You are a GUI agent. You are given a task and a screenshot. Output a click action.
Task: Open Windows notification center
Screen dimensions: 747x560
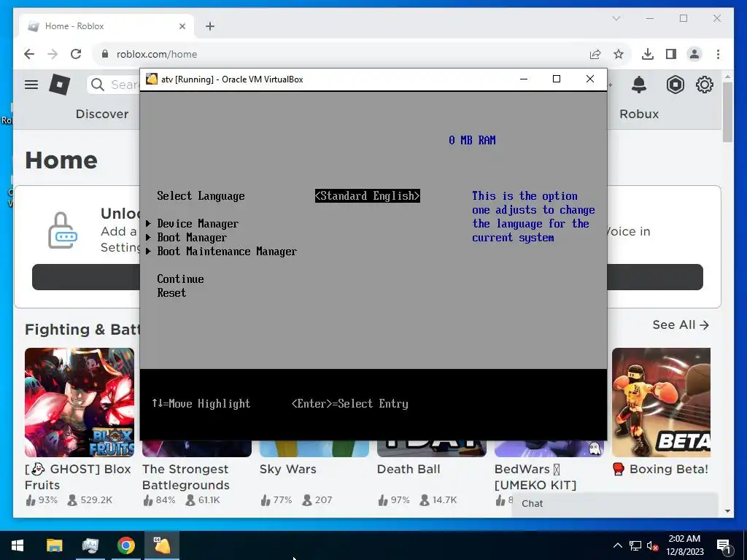point(724,545)
